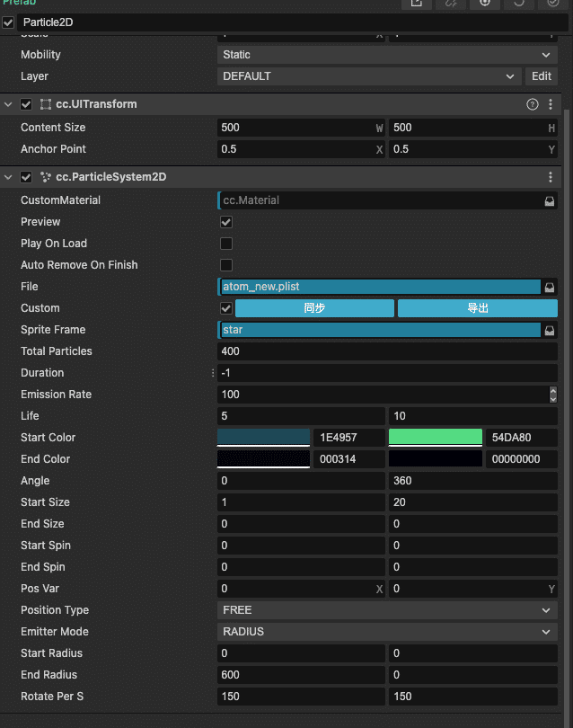This screenshot has height=728, width=573.
Task: Click the prefab revert arrow icon
Action: 519,3
